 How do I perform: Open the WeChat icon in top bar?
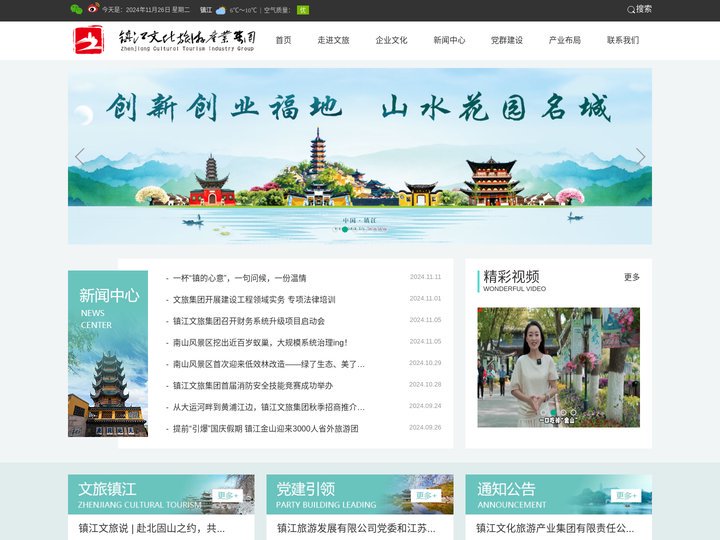(x=76, y=9)
